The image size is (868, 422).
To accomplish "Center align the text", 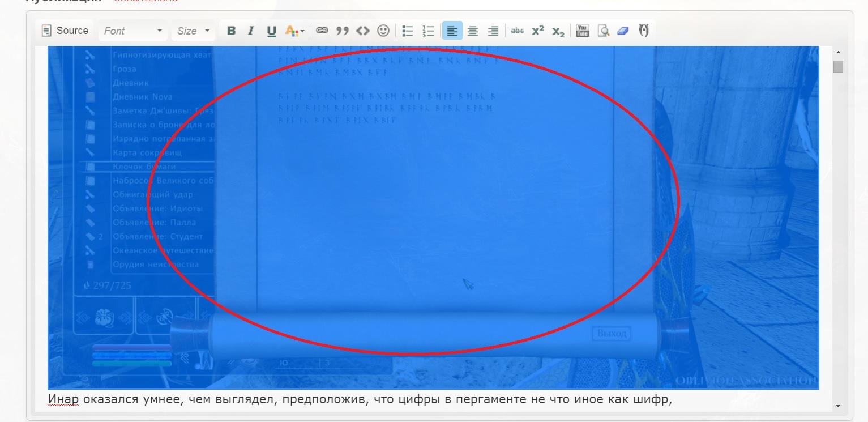I will click(x=472, y=31).
